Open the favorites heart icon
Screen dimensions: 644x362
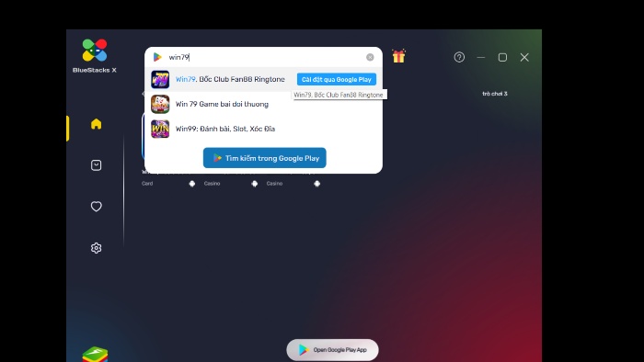[x=96, y=206]
